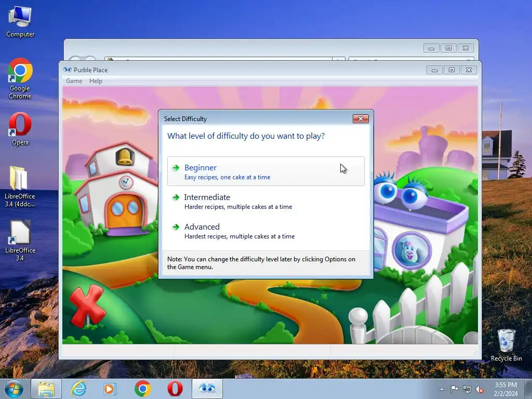
Task: Click the round character portrait window on the shop
Action: [x=411, y=251]
